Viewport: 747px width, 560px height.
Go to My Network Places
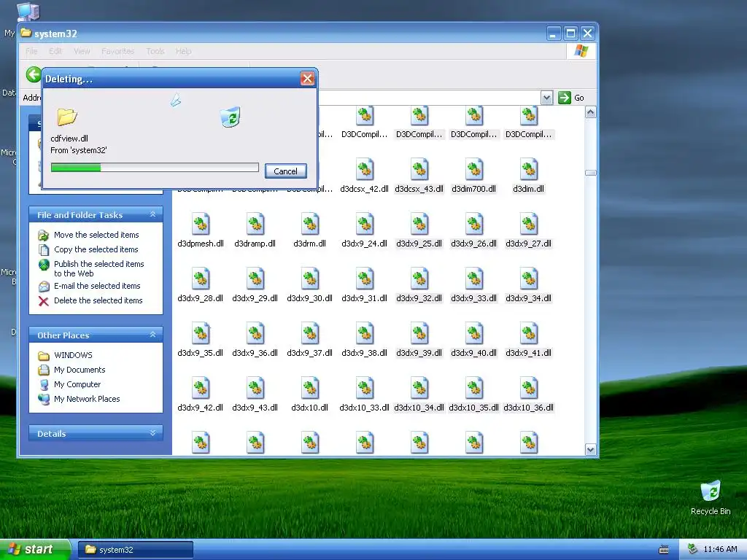point(87,399)
